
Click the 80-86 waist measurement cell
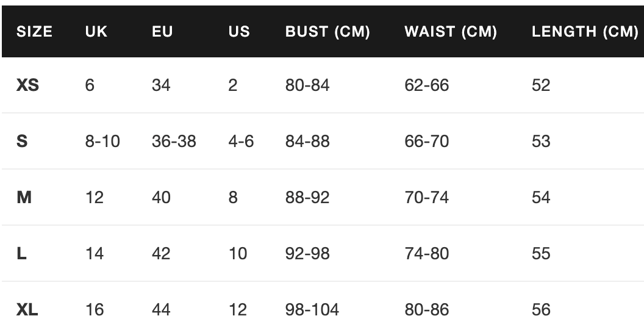pyautogui.click(x=426, y=310)
